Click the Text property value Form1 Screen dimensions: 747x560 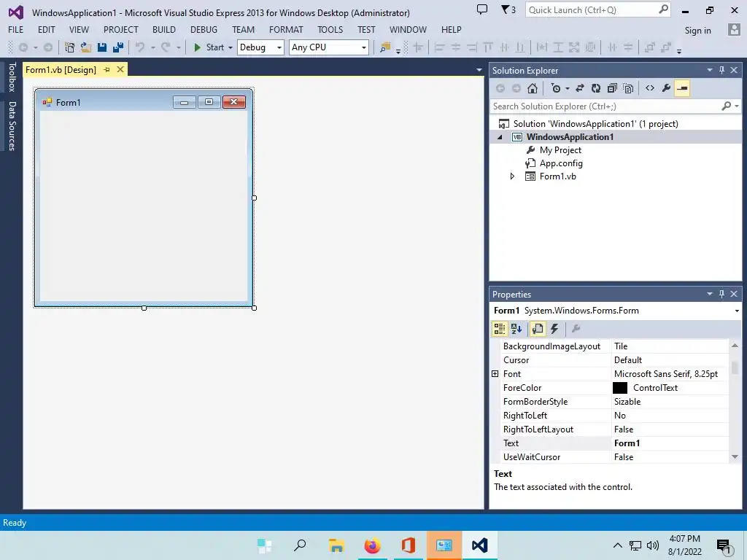pyautogui.click(x=670, y=443)
